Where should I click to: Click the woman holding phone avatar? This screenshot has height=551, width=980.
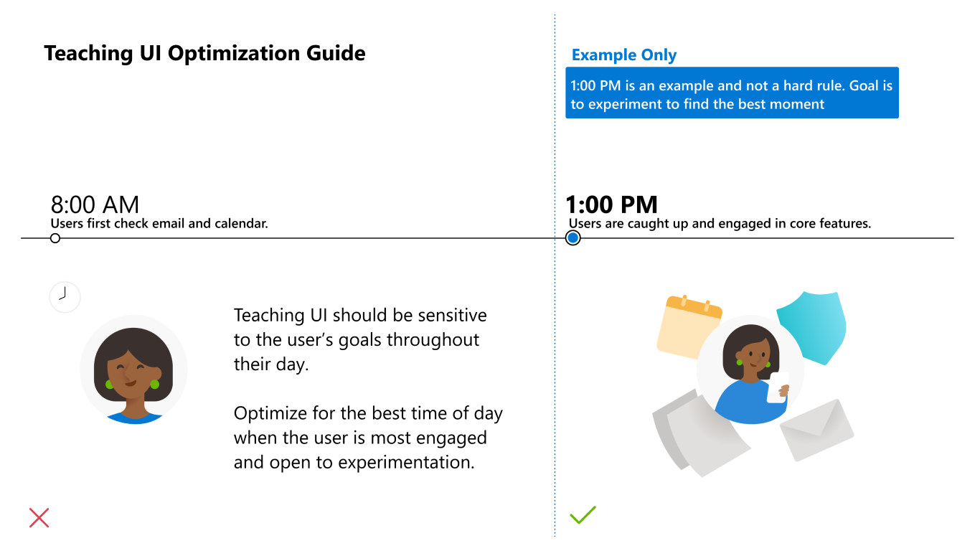pyautogui.click(x=750, y=371)
